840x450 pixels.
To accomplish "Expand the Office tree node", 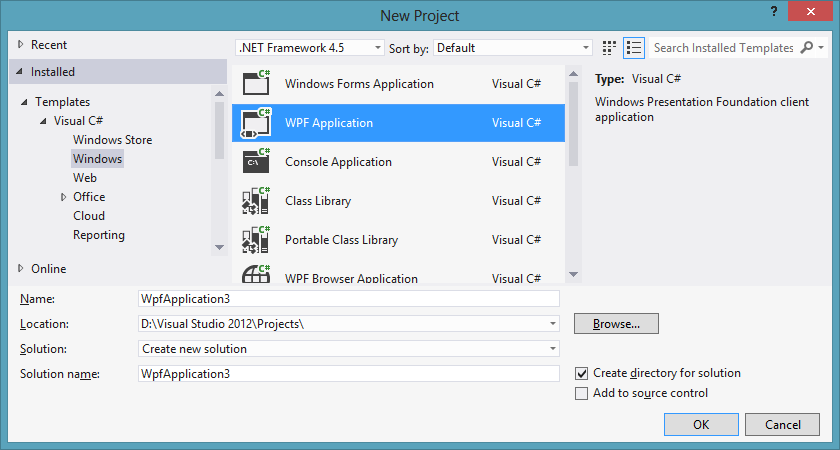I will point(63,197).
